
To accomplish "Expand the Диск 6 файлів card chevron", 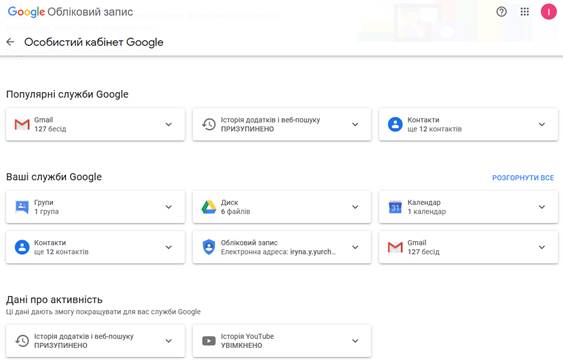I will click(355, 207).
